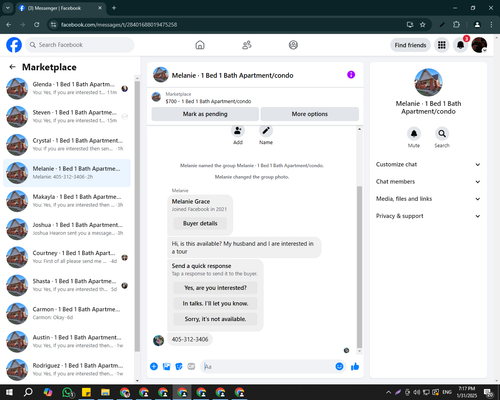Click the chat messages scrollbar
Viewport: 500px width, 400px height.
tap(359, 267)
